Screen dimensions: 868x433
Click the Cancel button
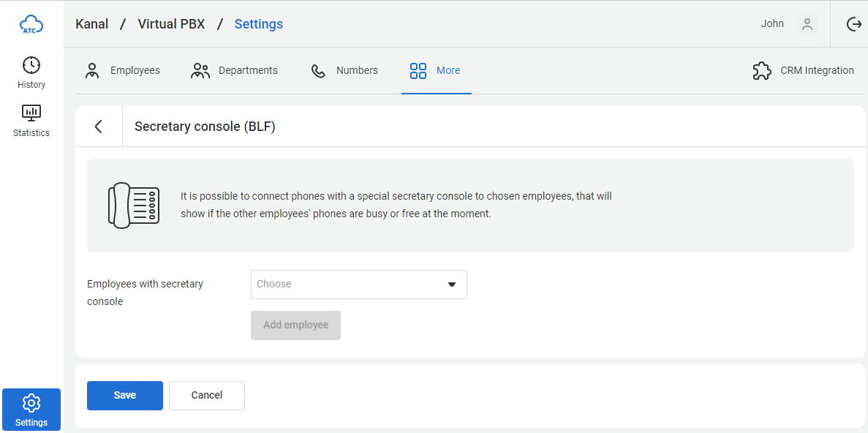(207, 396)
